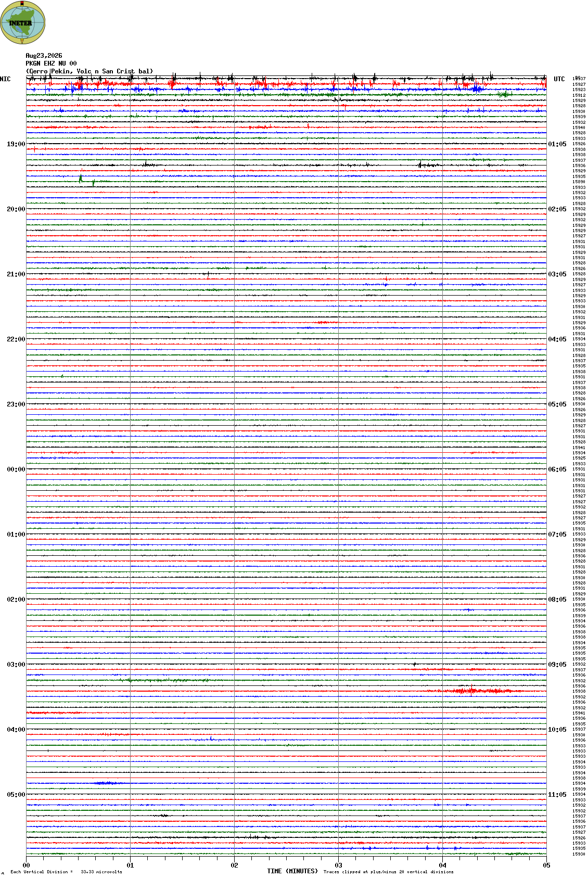
Task: Click the 03 minute axis tick label
Action: (x=338, y=865)
